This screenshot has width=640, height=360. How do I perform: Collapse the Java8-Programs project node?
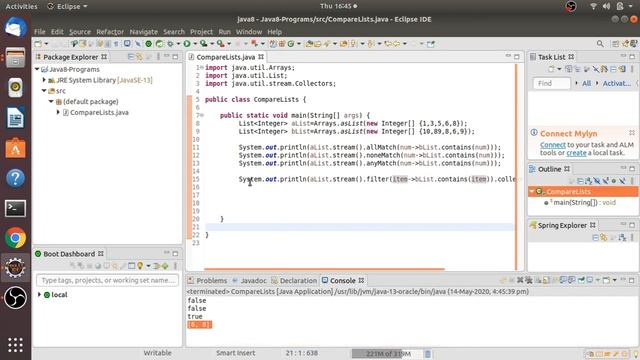[37, 69]
